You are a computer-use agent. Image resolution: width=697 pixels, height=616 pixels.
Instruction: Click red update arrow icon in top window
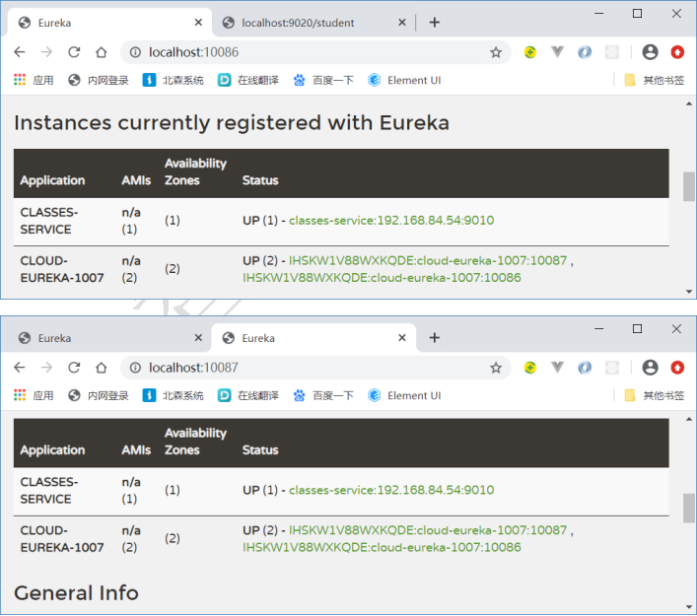click(677, 52)
